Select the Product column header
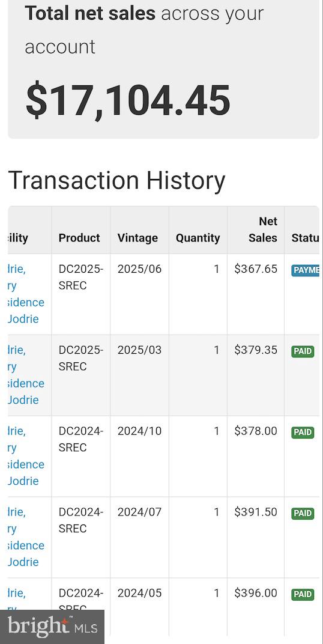Image resolution: width=323 pixels, height=644 pixels. point(79,238)
